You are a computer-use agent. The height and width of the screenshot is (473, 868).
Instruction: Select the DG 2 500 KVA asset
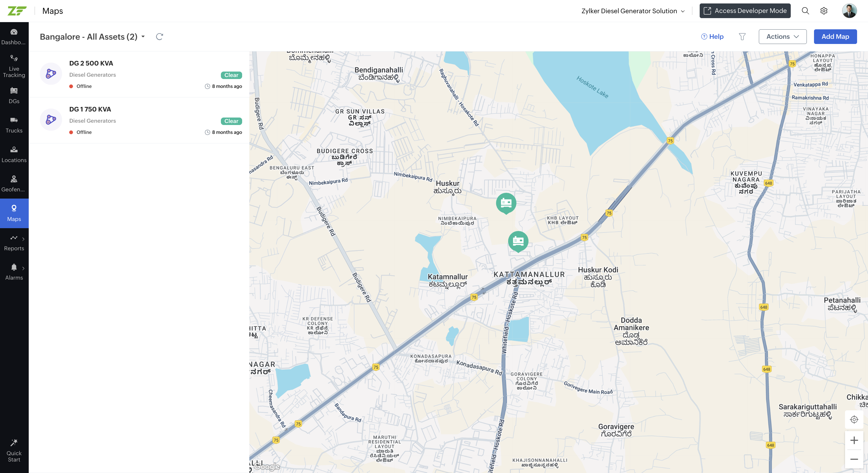(x=91, y=64)
